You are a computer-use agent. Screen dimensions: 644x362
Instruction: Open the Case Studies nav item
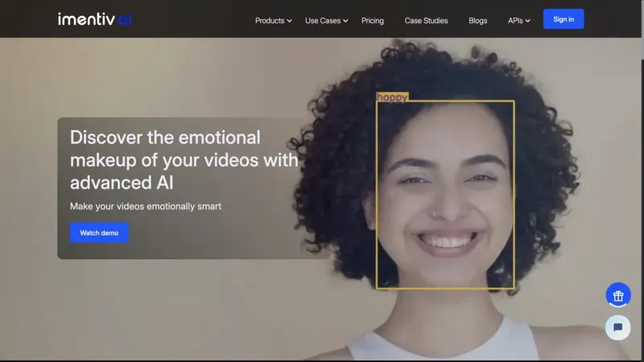pos(426,21)
